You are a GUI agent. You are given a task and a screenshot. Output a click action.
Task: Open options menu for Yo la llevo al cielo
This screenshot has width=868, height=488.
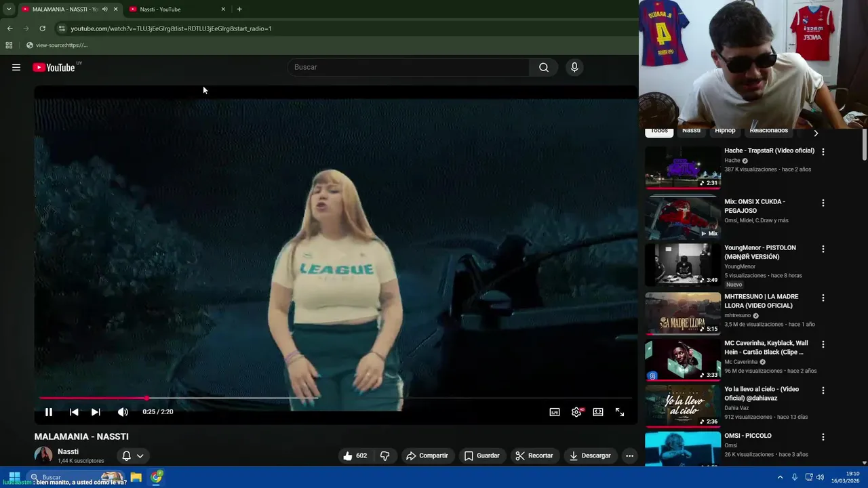click(823, 390)
